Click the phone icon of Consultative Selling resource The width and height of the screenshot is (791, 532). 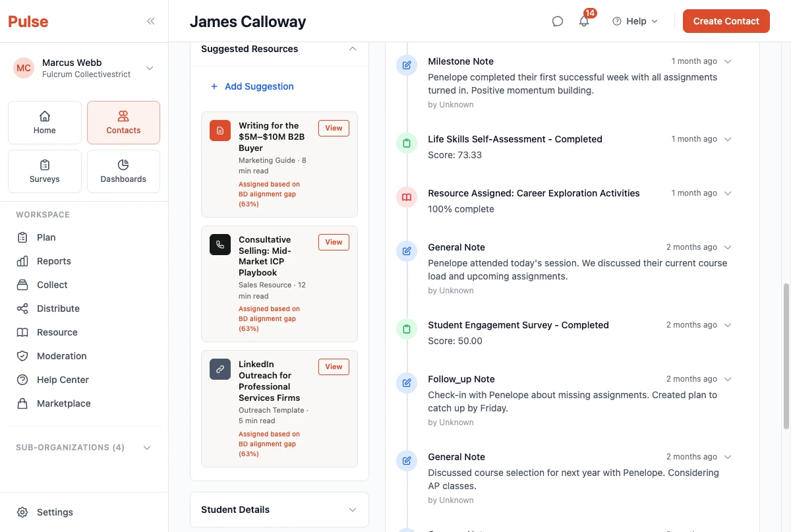click(220, 245)
